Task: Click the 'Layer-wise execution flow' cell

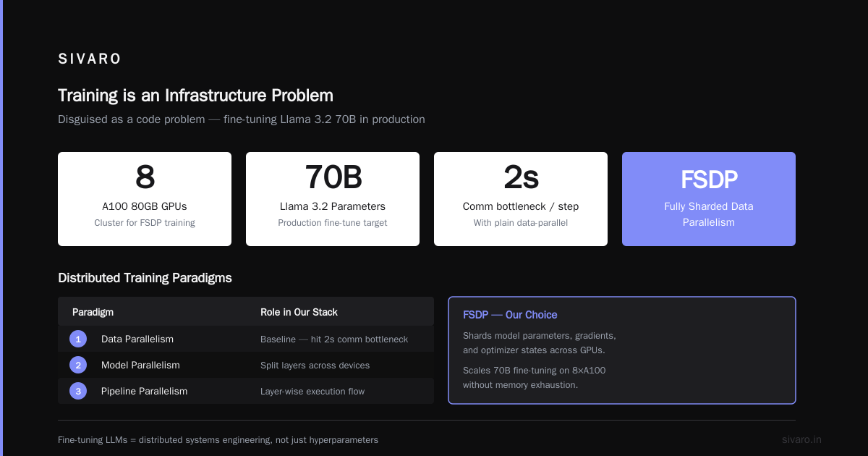Action: point(312,391)
